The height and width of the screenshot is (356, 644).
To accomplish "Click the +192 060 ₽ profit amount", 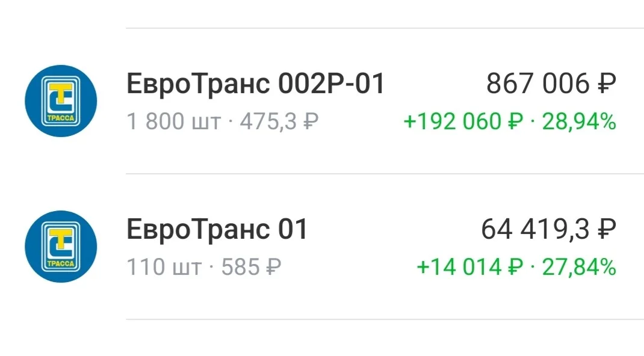I will [x=463, y=122].
